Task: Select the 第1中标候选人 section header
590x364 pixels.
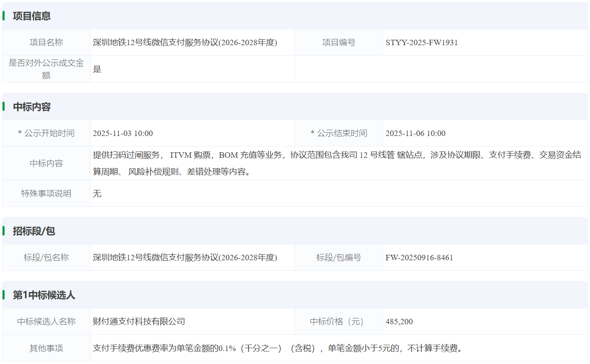Action: 44,295
